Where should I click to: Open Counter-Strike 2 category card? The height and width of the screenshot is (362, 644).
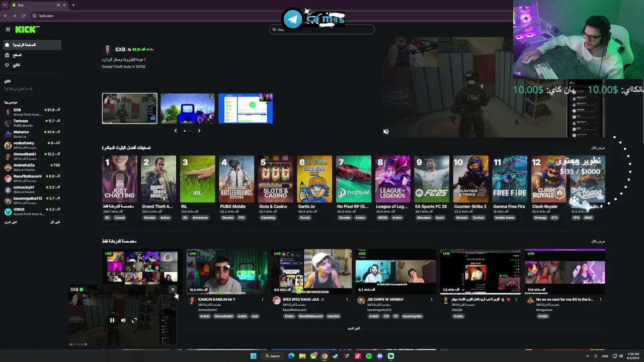[x=470, y=179]
